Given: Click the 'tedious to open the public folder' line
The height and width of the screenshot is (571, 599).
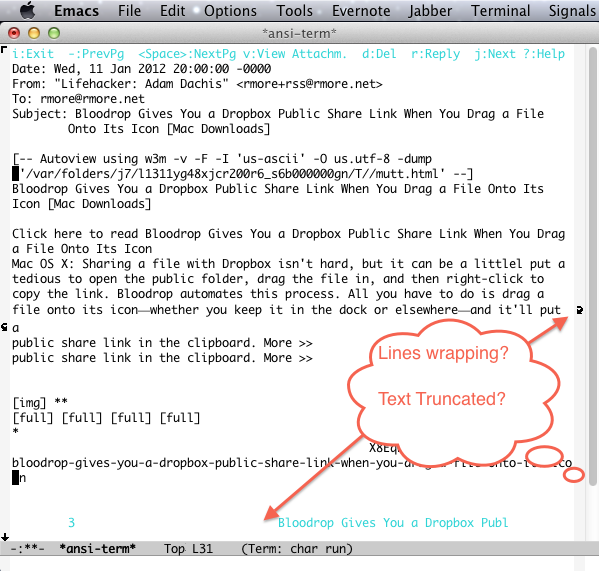Looking at the screenshot, I should 278,279.
